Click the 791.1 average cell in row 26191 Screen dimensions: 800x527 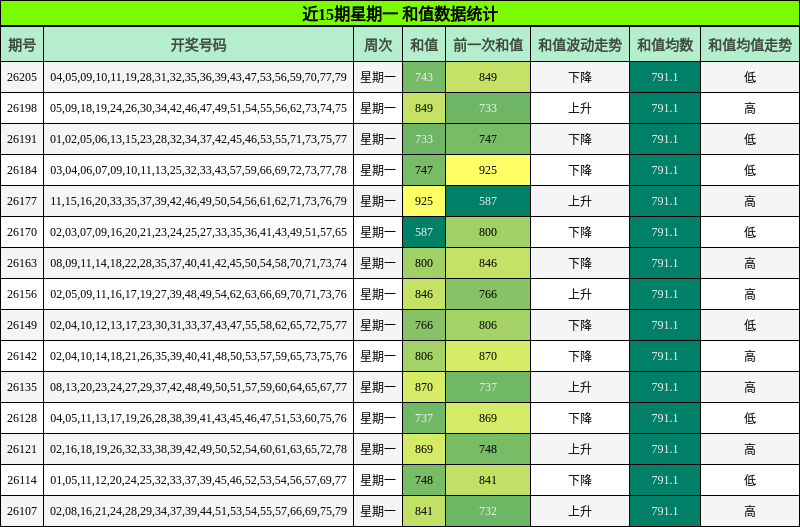coord(665,139)
